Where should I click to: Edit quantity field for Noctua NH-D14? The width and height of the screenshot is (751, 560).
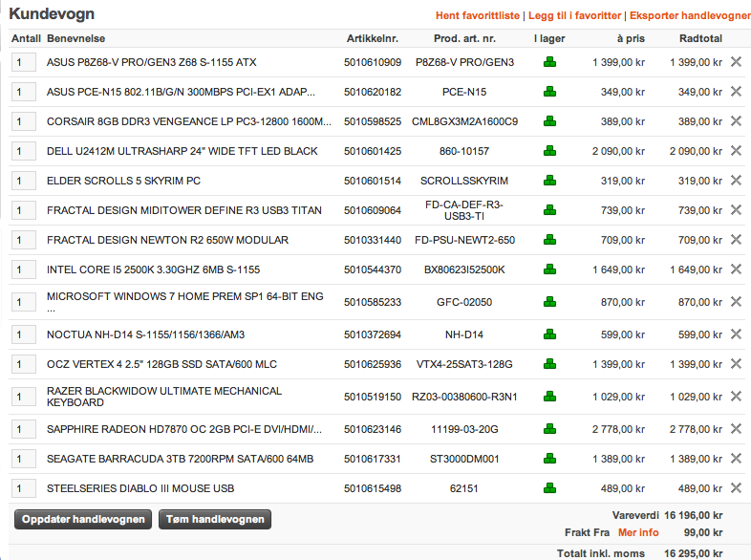click(x=24, y=334)
